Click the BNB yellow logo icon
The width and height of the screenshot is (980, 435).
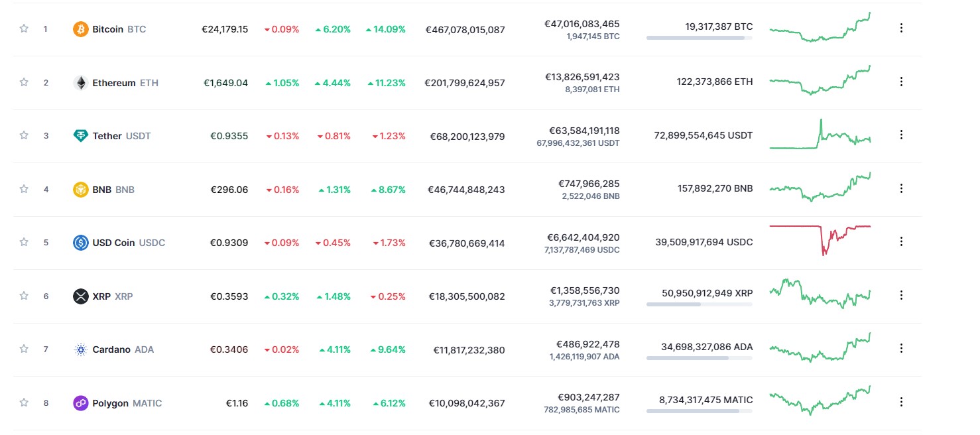click(80, 190)
